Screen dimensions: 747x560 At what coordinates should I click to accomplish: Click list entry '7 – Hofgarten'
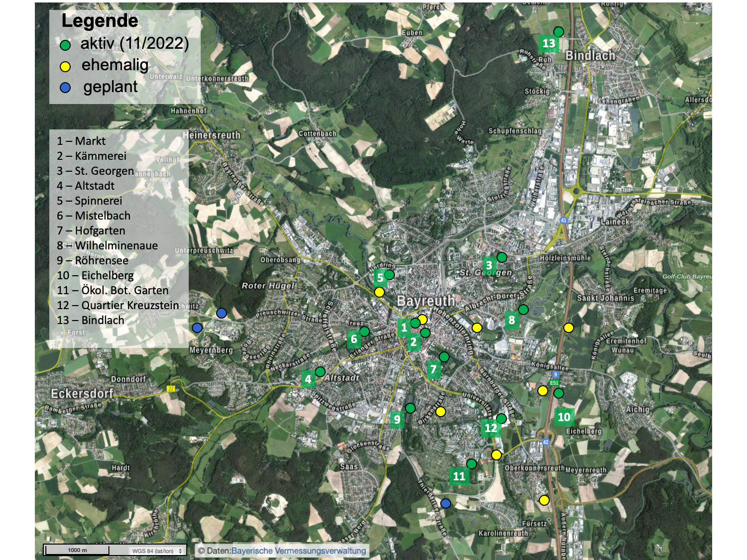[91, 230]
